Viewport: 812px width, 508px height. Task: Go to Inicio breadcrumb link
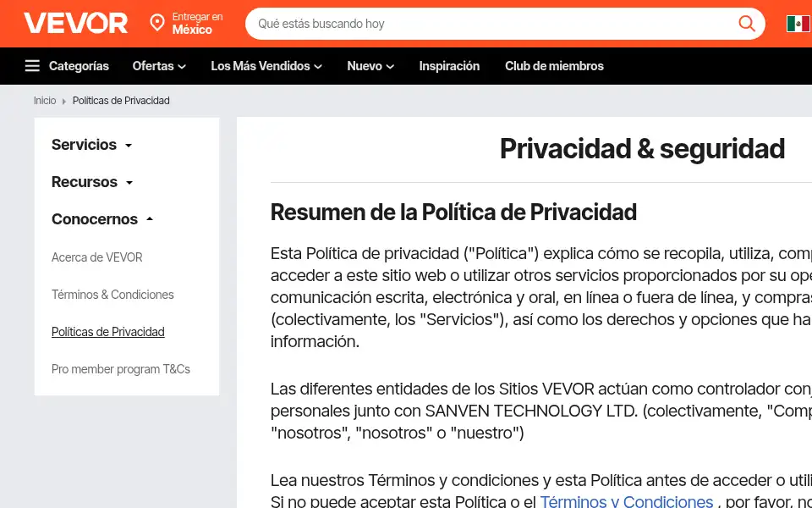[45, 101]
